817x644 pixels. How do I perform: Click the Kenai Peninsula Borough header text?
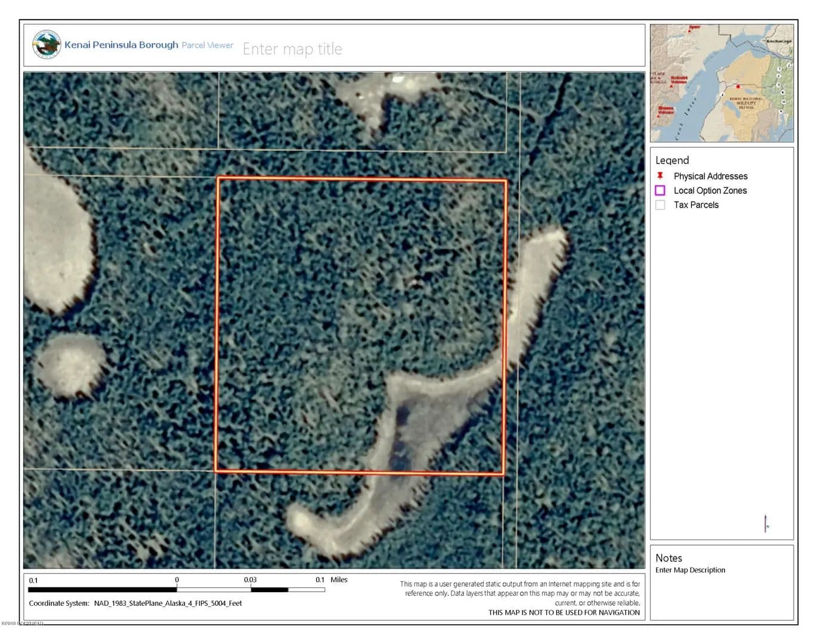(121, 45)
